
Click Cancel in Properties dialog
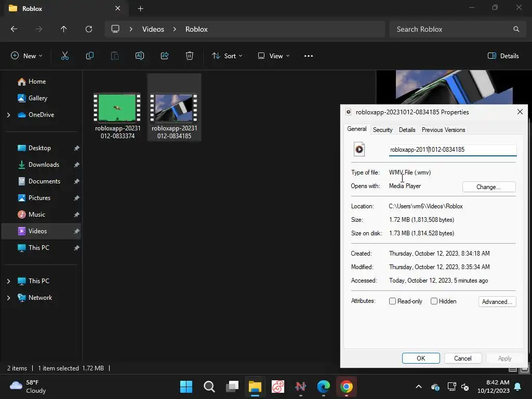point(463,358)
